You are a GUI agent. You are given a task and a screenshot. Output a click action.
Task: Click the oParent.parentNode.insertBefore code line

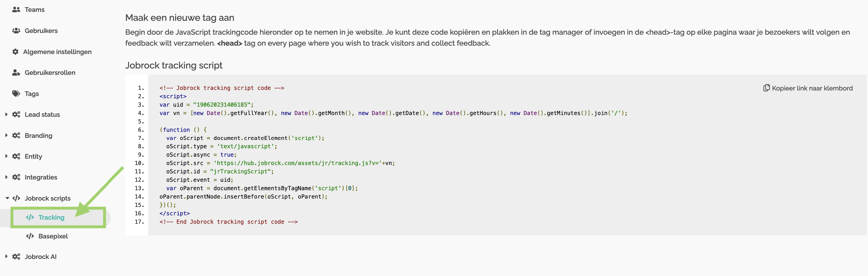click(243, 197)
